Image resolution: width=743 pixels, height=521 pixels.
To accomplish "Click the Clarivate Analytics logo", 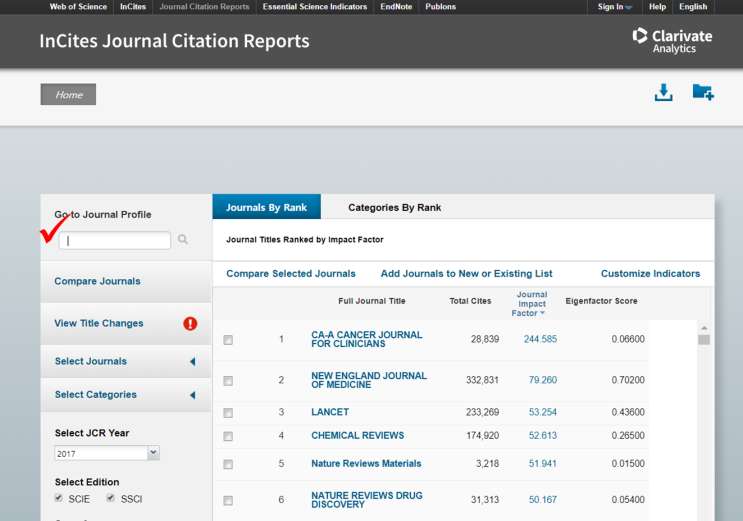I will coord(672,40).
